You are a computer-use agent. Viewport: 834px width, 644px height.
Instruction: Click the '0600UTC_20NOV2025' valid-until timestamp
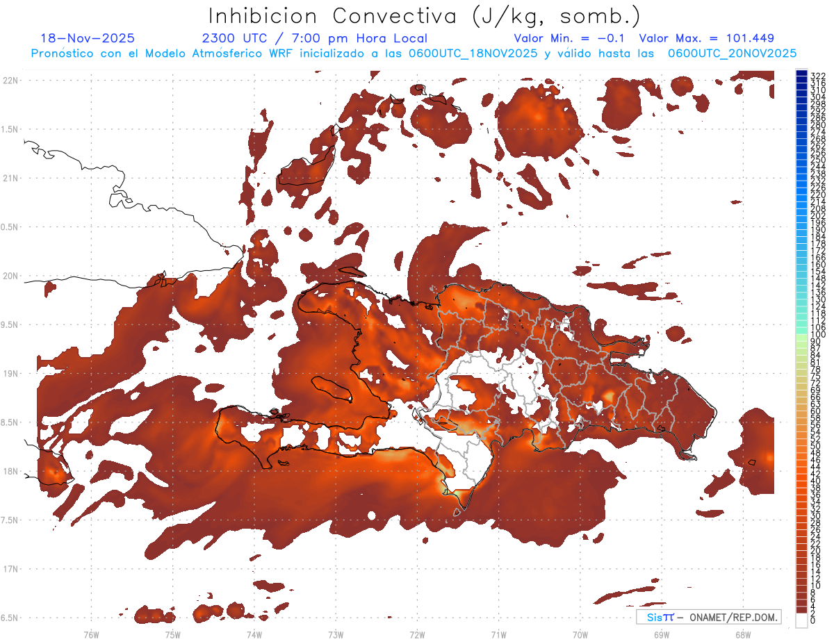pos(732,53)
